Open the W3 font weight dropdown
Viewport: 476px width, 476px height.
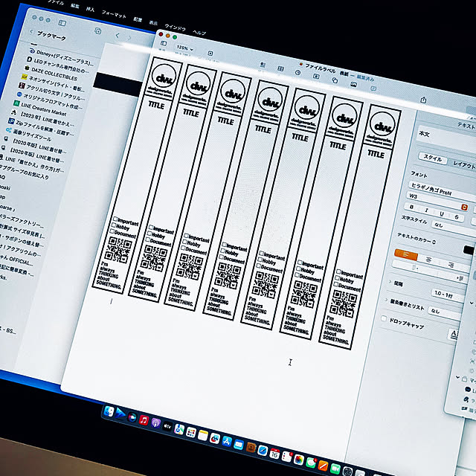[x=437, y=202]
